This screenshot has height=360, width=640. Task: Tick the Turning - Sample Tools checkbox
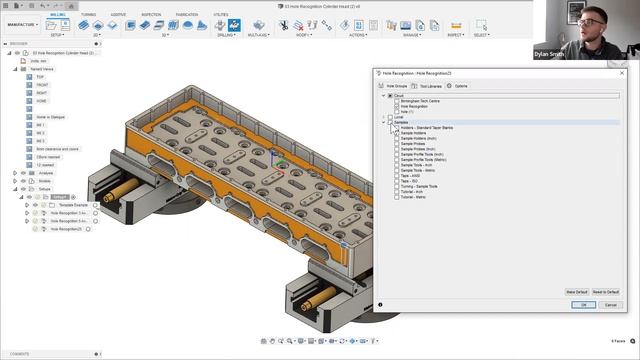pos(397,186)
